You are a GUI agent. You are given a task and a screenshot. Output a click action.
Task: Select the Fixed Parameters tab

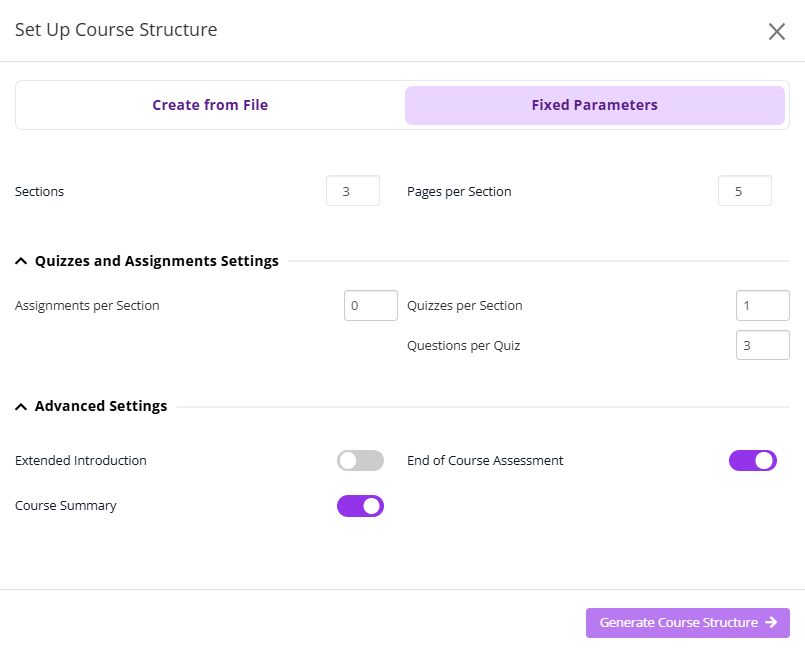tap(594, 105)
